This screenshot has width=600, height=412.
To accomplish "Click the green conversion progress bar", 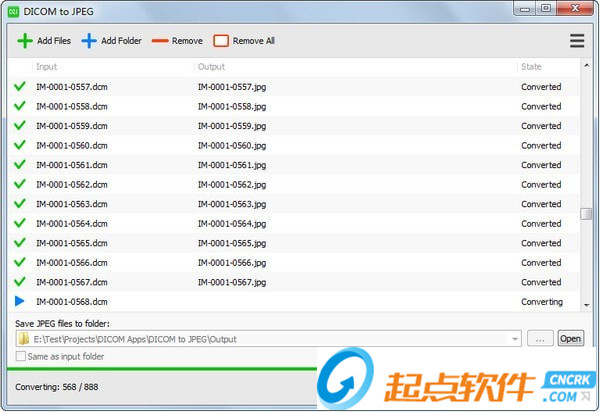I will coord(162,369).
